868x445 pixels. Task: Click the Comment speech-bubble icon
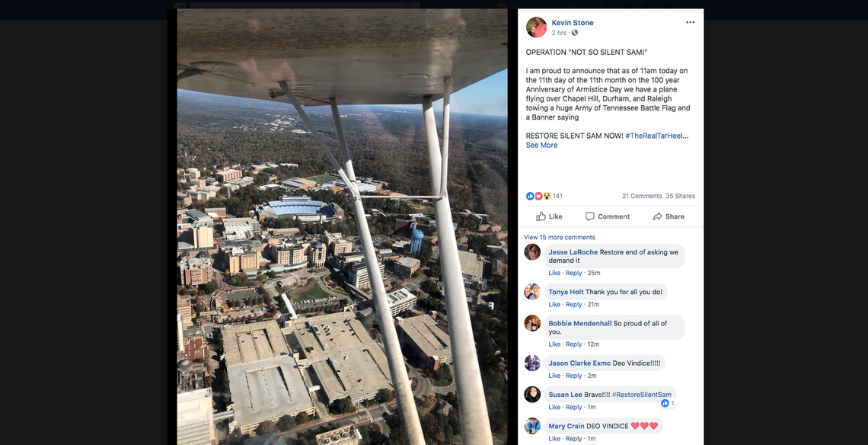(590, 216)
